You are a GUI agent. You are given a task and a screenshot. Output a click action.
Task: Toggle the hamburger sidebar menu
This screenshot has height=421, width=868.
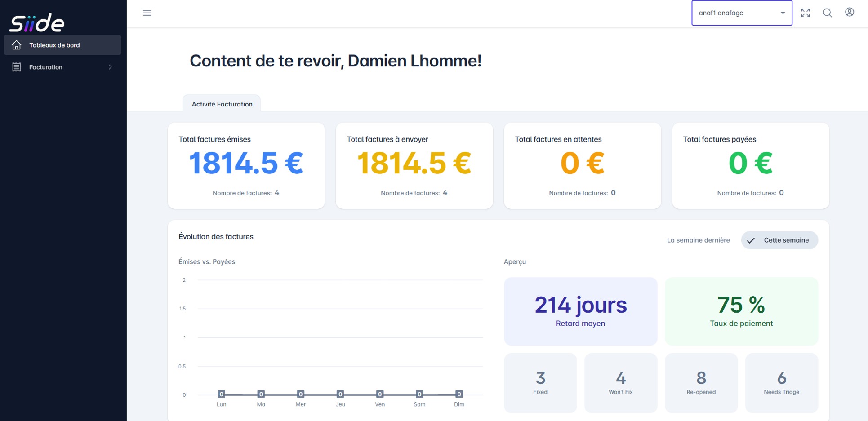(147, 13)
